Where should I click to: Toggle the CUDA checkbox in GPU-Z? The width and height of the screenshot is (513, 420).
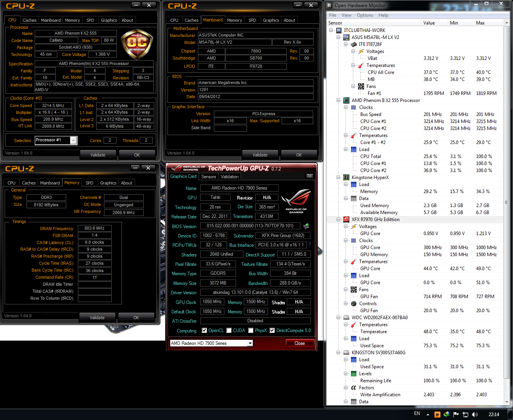pos(229,330)
